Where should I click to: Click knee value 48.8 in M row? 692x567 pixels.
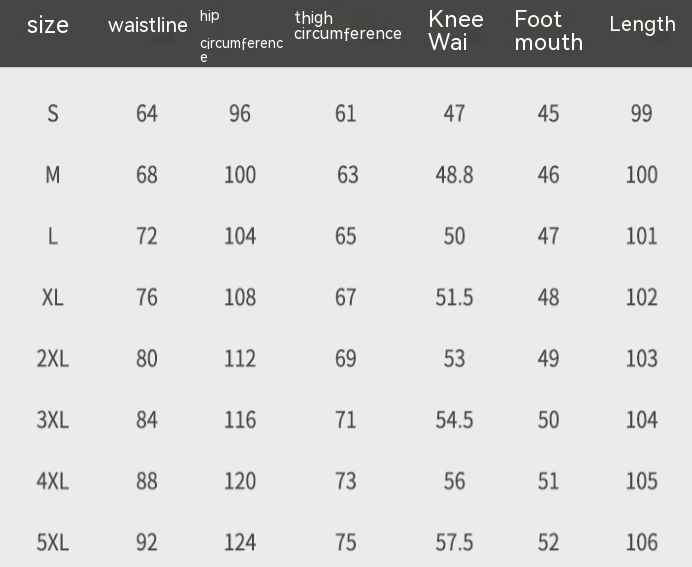[x=454, y=175]
